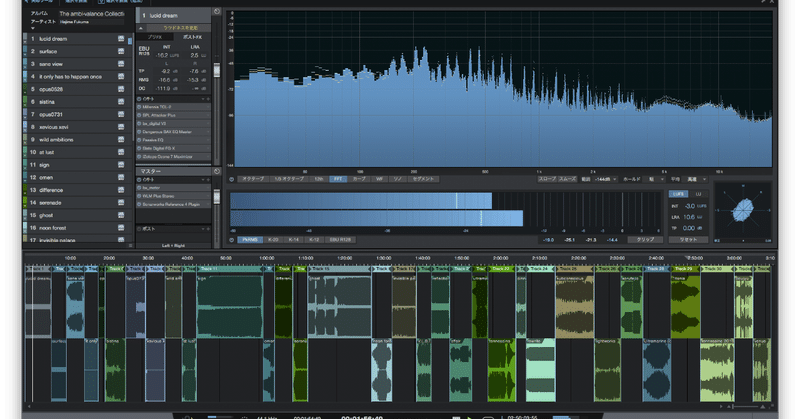Open the average speed dropdown
800x419 pixels.
coord(696,180)
